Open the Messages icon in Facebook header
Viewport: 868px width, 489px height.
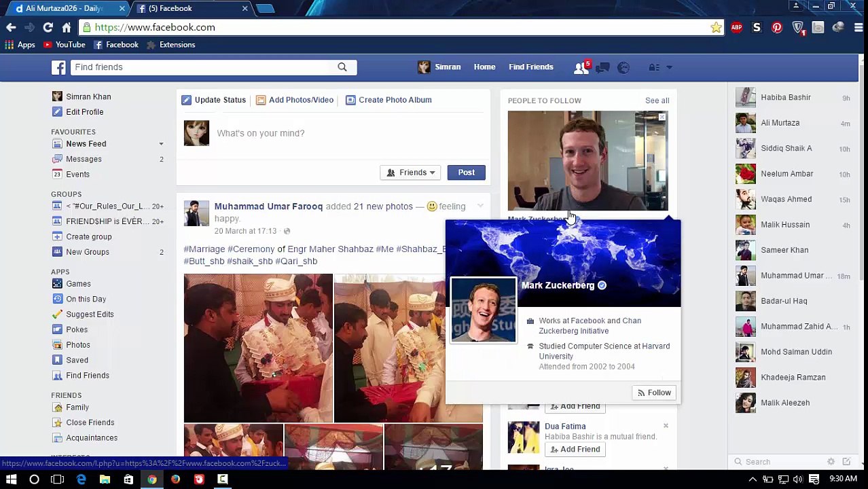tap(602, 67)
